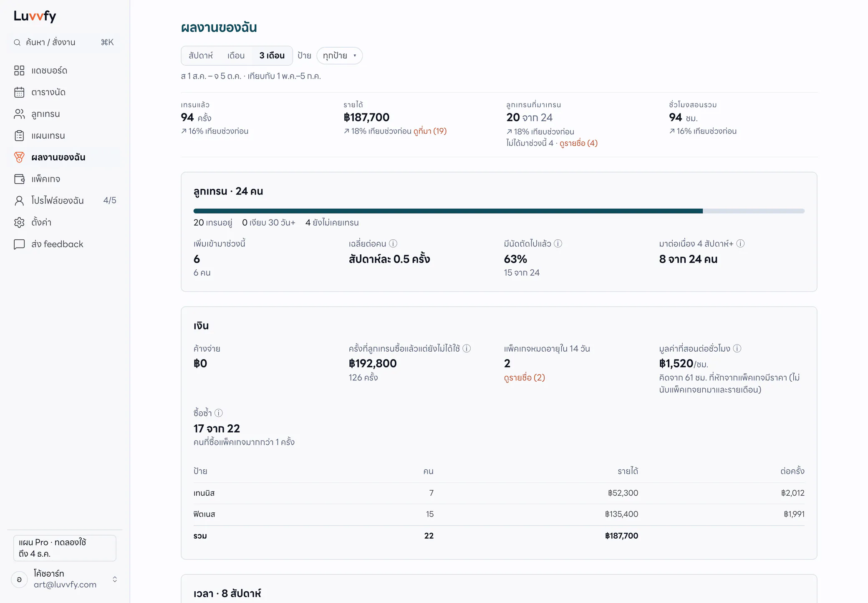Switch to the เดือน period tab
The height and width of the screenshot is (603, 868).
236,56
